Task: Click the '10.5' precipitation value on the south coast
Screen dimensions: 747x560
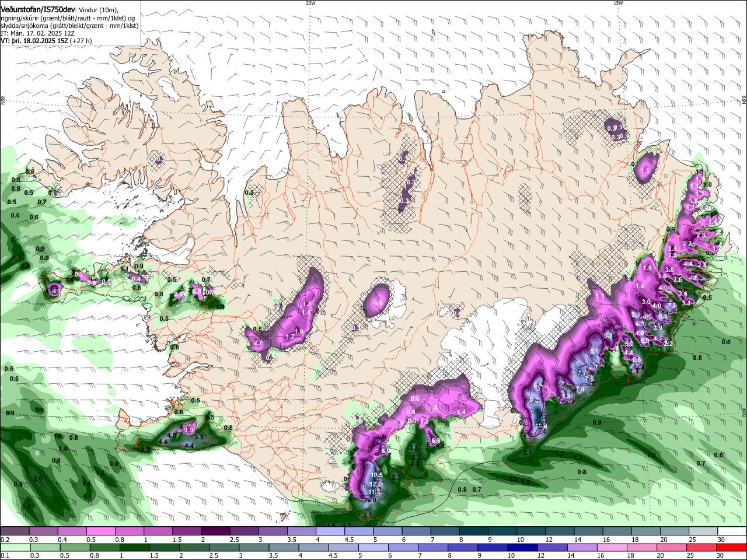Action: 376,475
